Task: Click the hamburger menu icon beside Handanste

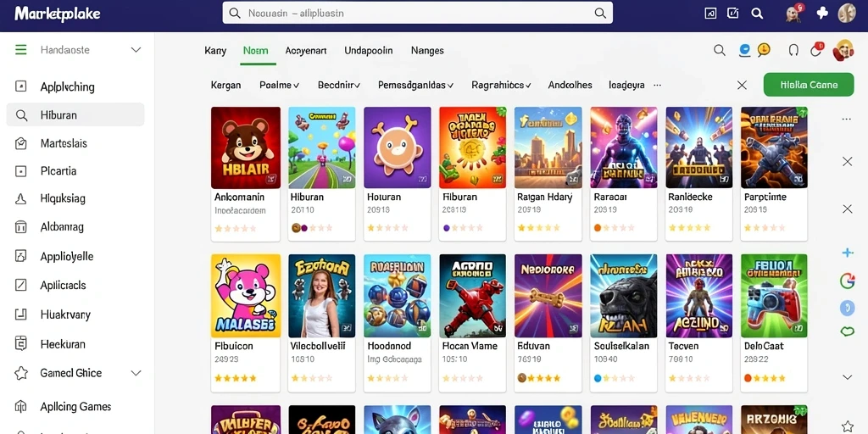Action: (x=20, y=50)
